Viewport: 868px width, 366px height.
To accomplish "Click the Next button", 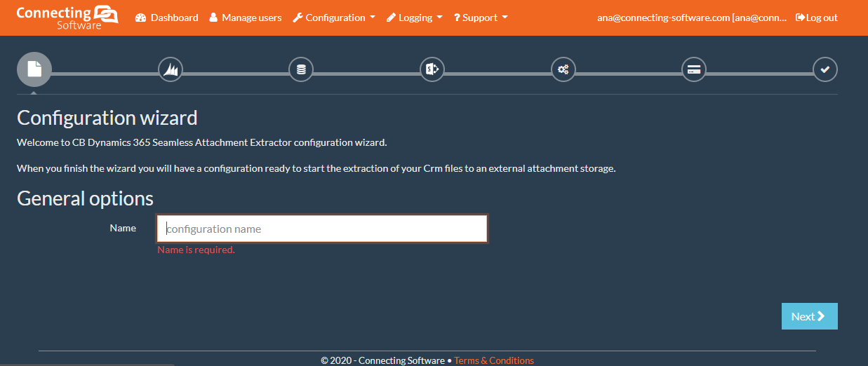I will [x=810, y=316].
